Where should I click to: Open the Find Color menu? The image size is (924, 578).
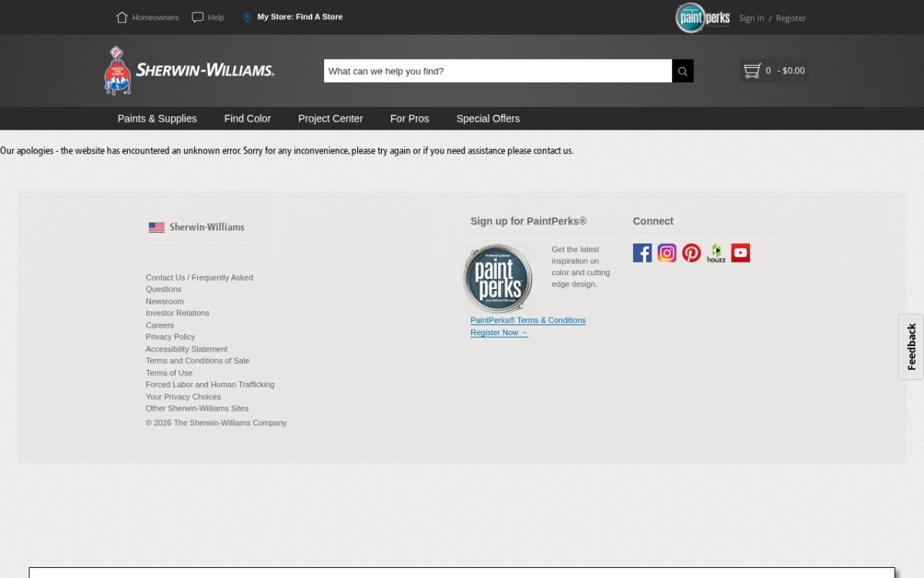247,119
